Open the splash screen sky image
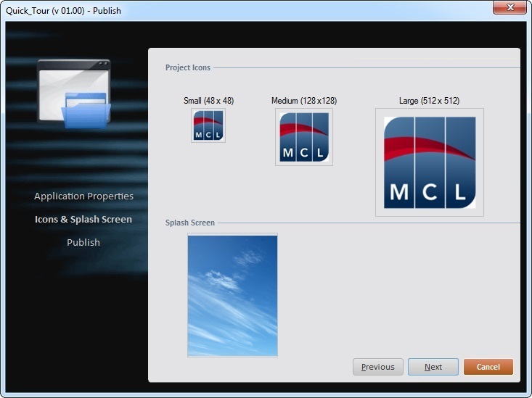The image size is (532, 398). pyautogui.click(x=232, y=295)
